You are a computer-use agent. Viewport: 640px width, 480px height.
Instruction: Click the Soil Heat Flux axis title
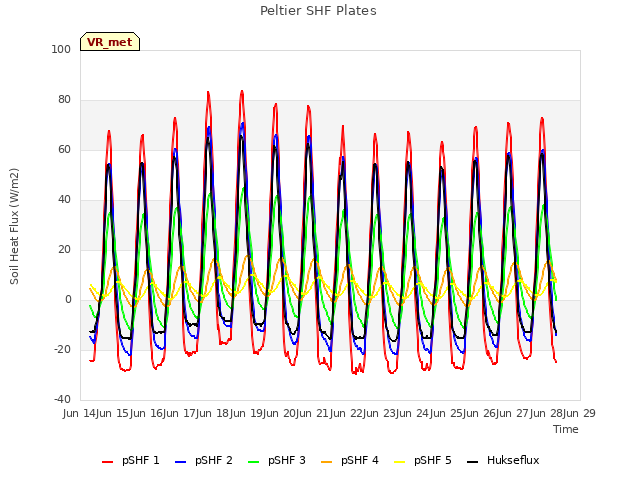[x=14, y=226]
